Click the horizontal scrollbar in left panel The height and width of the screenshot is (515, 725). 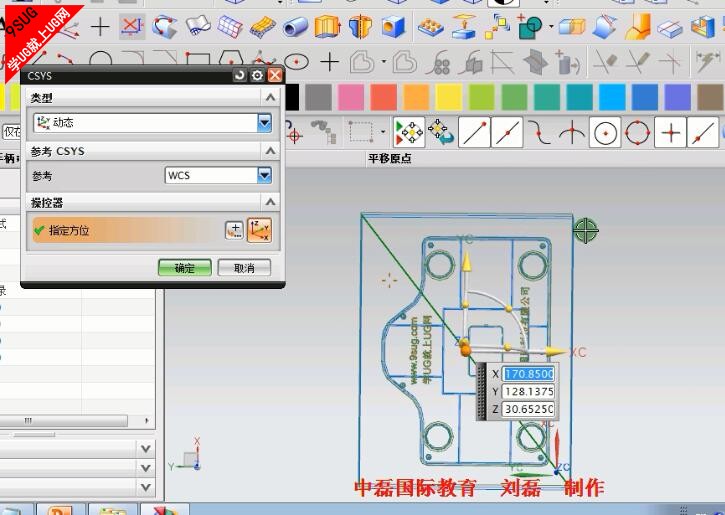63,421
